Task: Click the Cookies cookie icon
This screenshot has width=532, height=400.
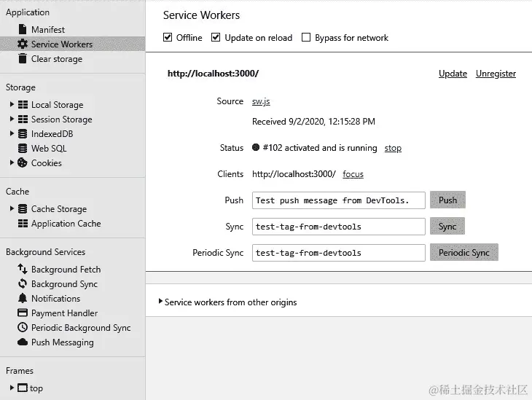Action: [23, 163]
